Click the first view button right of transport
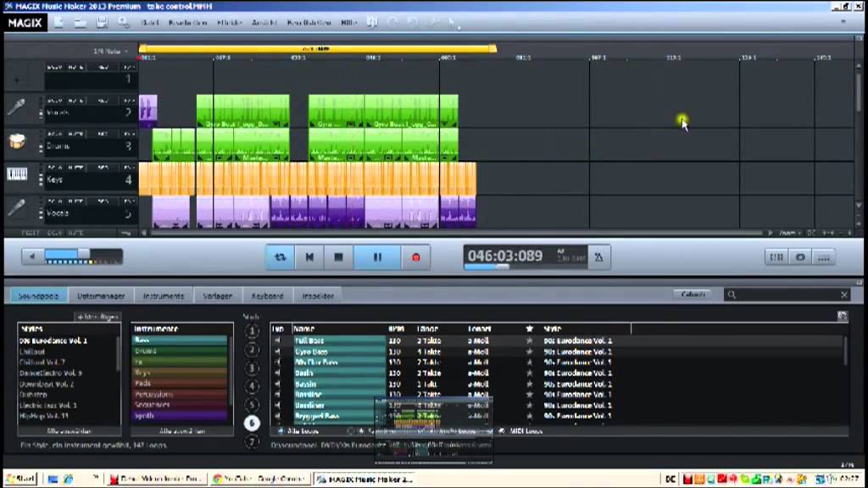Image resolution: width=868 pixels, height=488 pixels. 776,258
